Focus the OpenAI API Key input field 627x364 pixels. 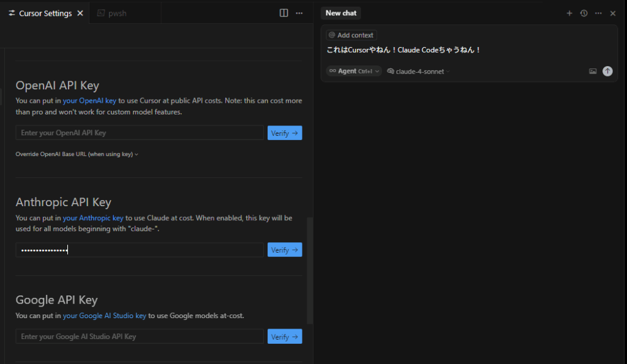(x=140, y=133)
